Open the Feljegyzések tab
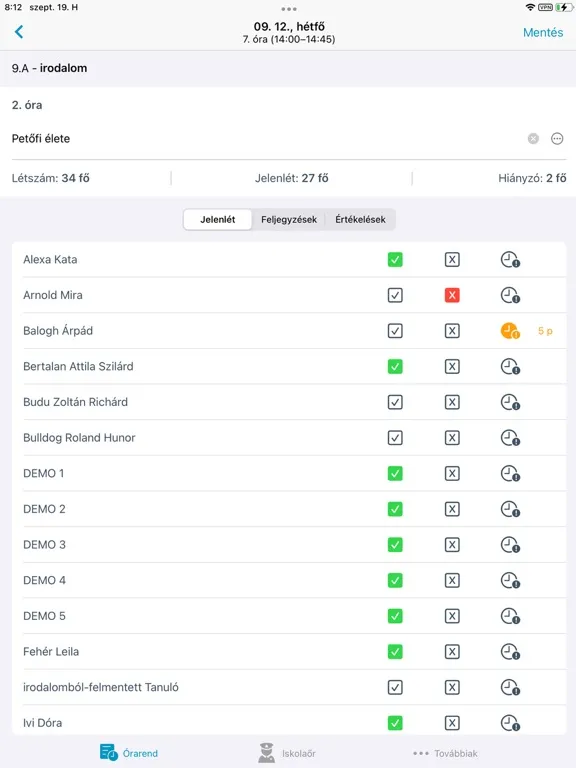Image resolution: width=576 pixels, height=768 pixels. (x=288, y=219)
